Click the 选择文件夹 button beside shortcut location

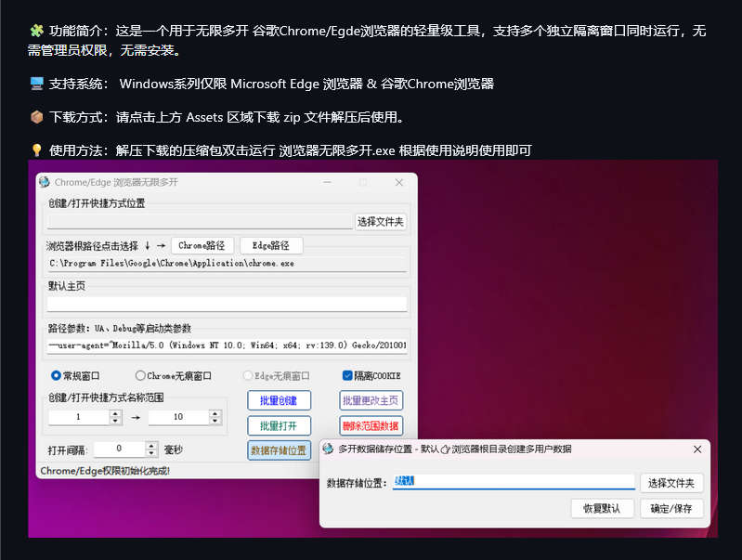pyautogui.click(x=381, y=222)
